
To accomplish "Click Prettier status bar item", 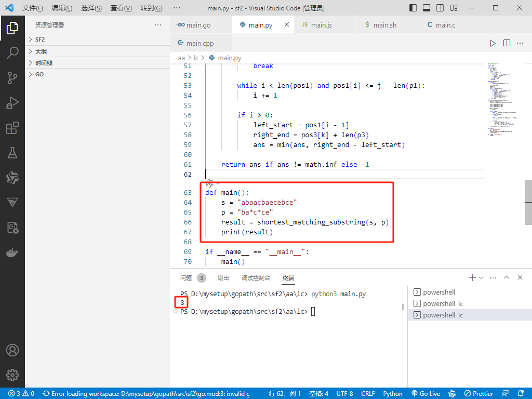I will (x=478, y=394).
